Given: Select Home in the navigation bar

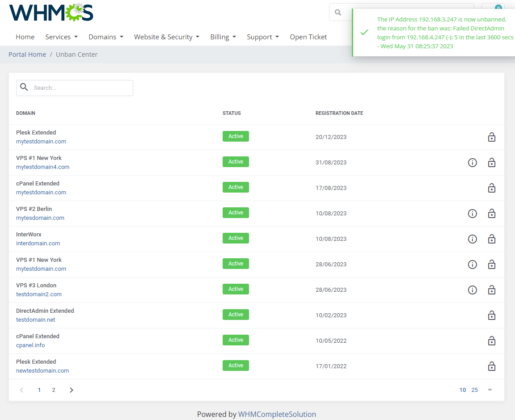Looking at the screenshot, I should (25, 37).
